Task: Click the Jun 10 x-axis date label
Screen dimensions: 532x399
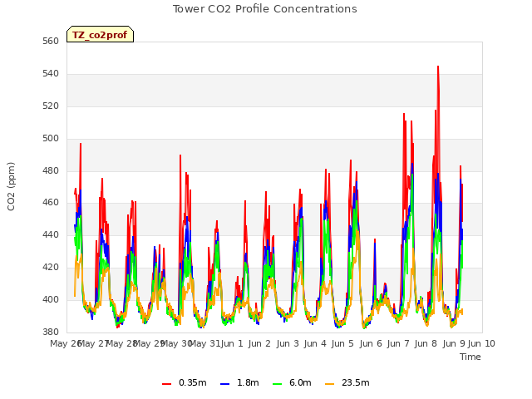Action: tap(481, 343)
